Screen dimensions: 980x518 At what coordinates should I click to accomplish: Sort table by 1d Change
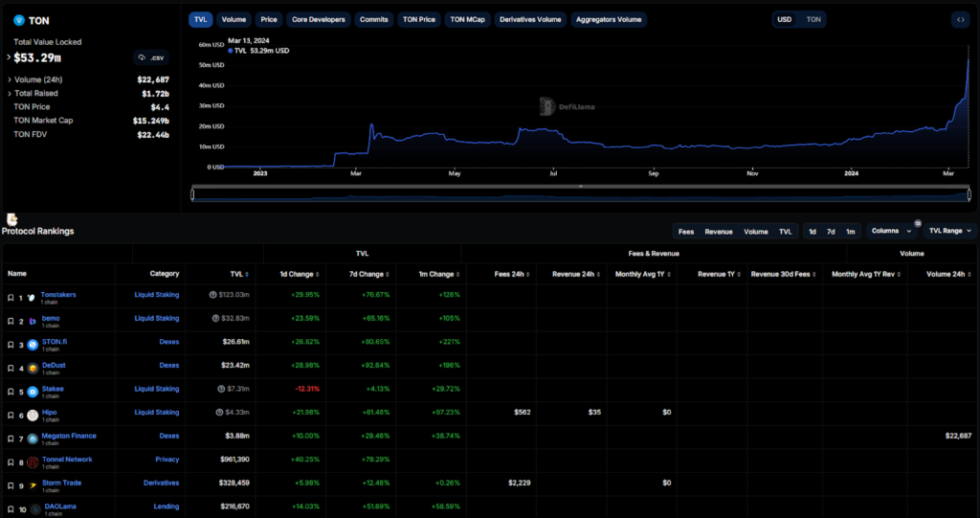click(300, 274)
